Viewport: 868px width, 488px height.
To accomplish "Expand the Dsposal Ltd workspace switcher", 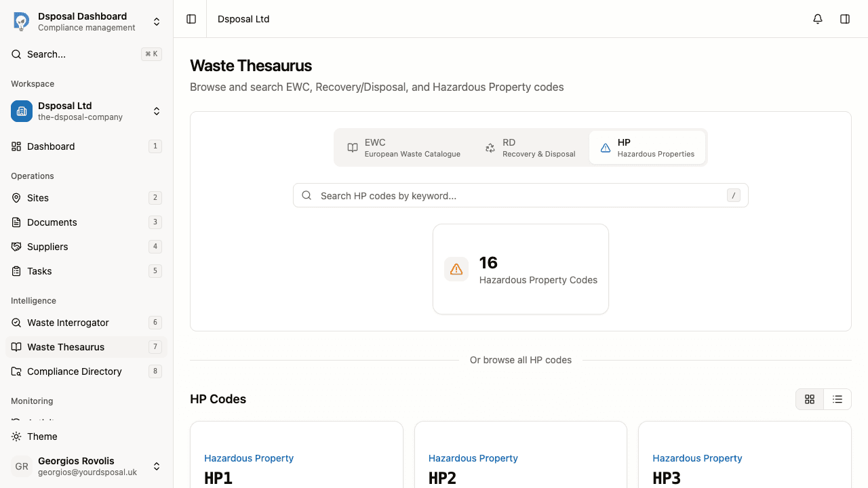I will tap(157, 111).
